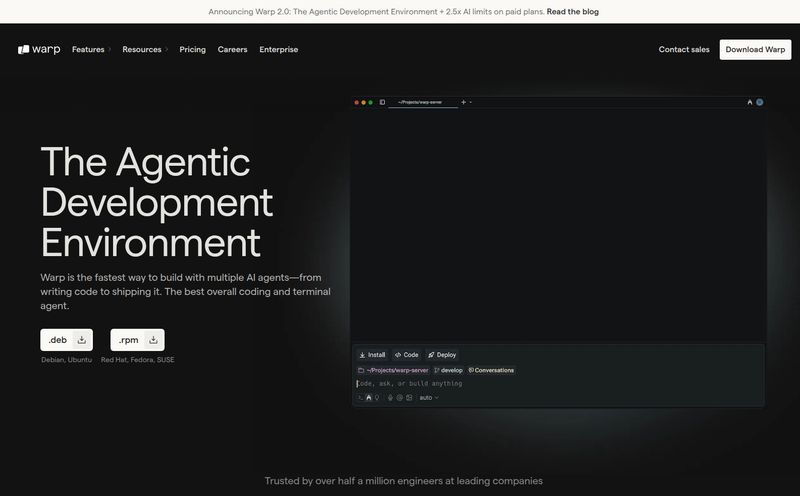Select the ~/Projects/warp-server folder chip
800x496 pixels.
tap(393, 370)
